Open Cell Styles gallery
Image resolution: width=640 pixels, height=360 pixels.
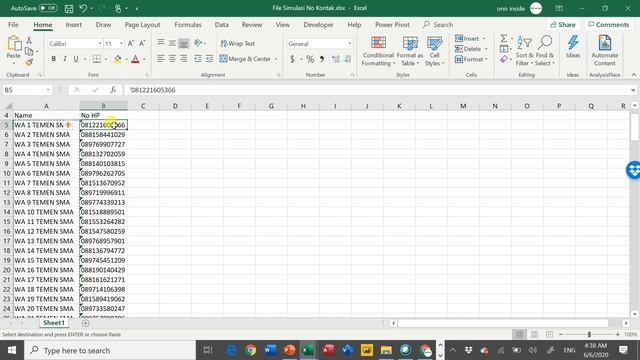point(434,51)
